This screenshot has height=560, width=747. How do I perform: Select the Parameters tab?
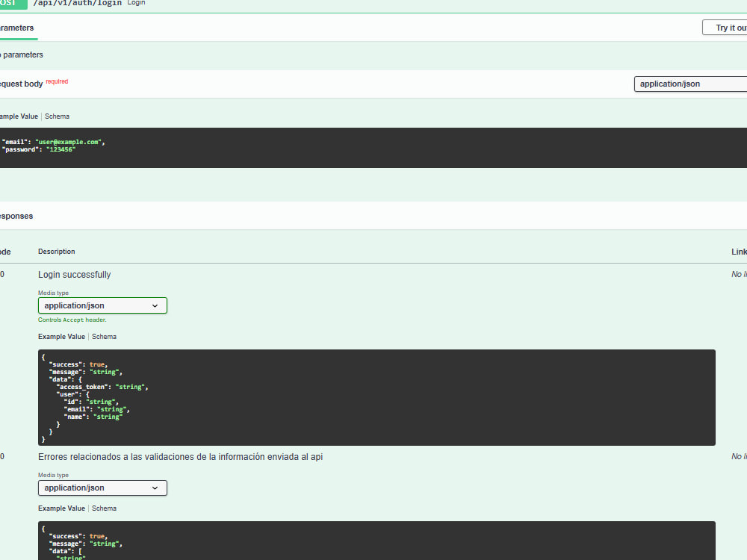point(16,28)
